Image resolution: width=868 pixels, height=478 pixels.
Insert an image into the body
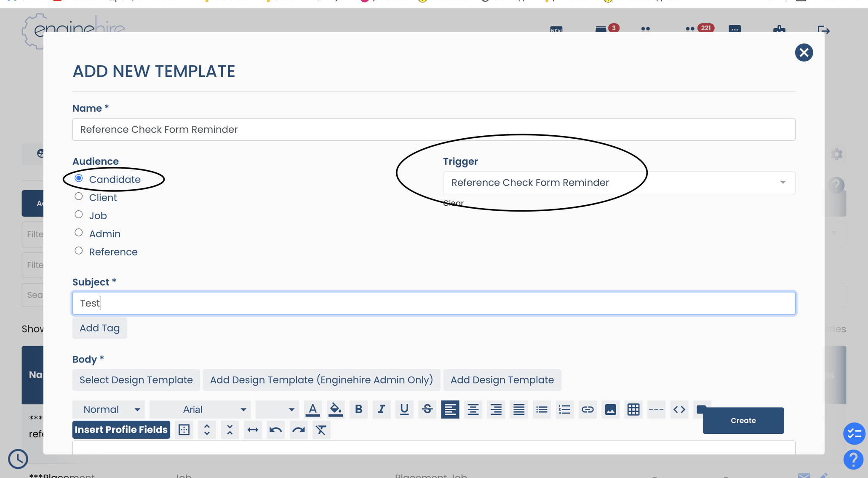pos(610,409)
